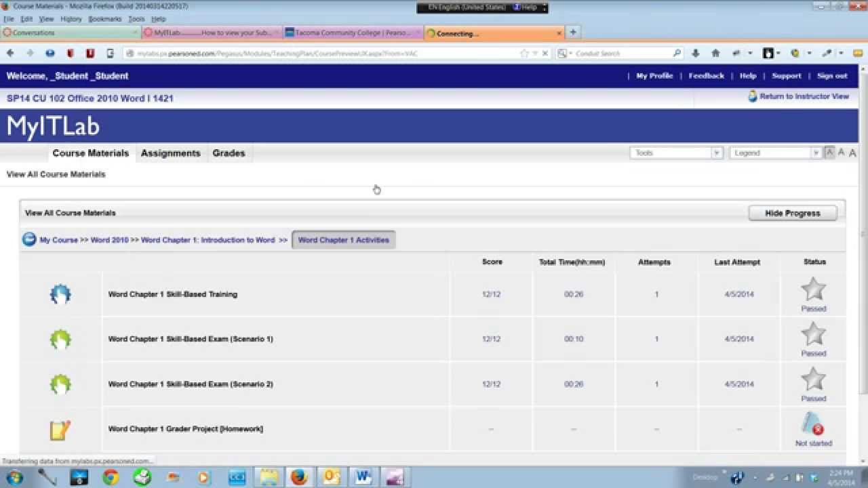Click the Word Chapter 1 Activities breadcrumb
Image resolution: width=868 pixels, height=488 pixels.
click(344, 240)
